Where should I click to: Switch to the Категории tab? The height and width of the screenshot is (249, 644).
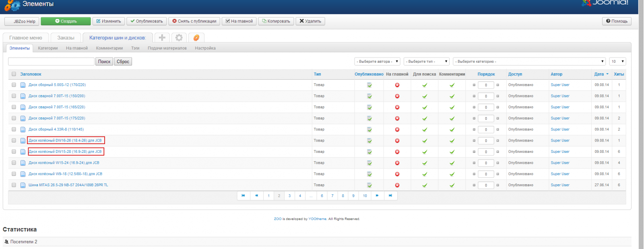[x=48, y=48]
